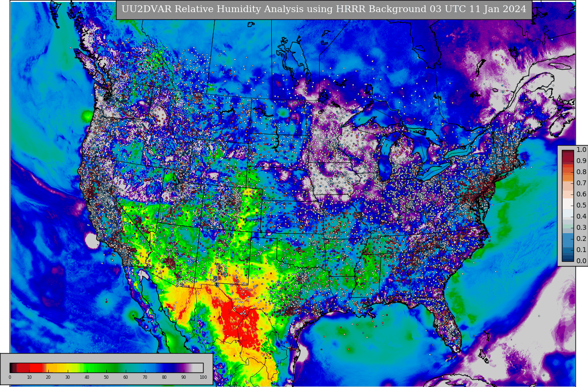Pick the pale green swatch near 0.3 on vertical colorbar
The width and height of the screenshot is (588, 387).
click(568, 226)
